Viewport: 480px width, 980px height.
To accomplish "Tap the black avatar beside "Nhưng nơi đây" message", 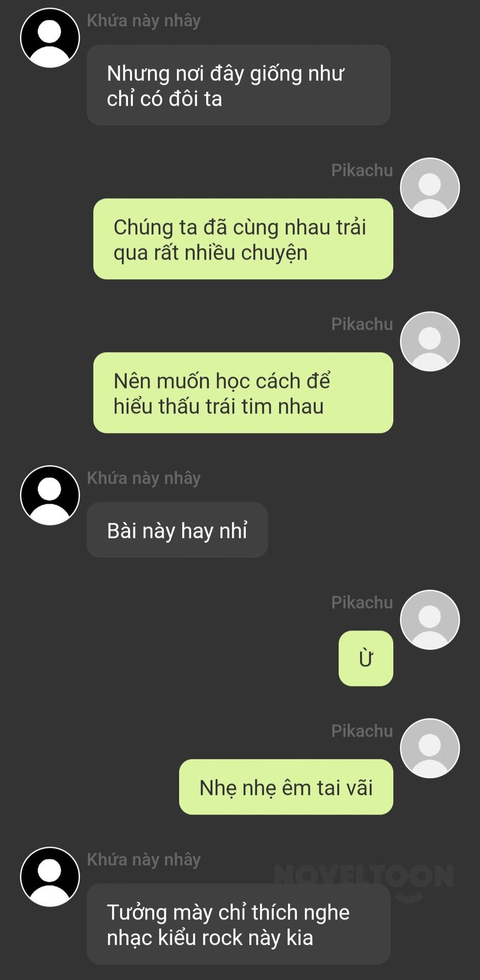I will tap(50, 38).
